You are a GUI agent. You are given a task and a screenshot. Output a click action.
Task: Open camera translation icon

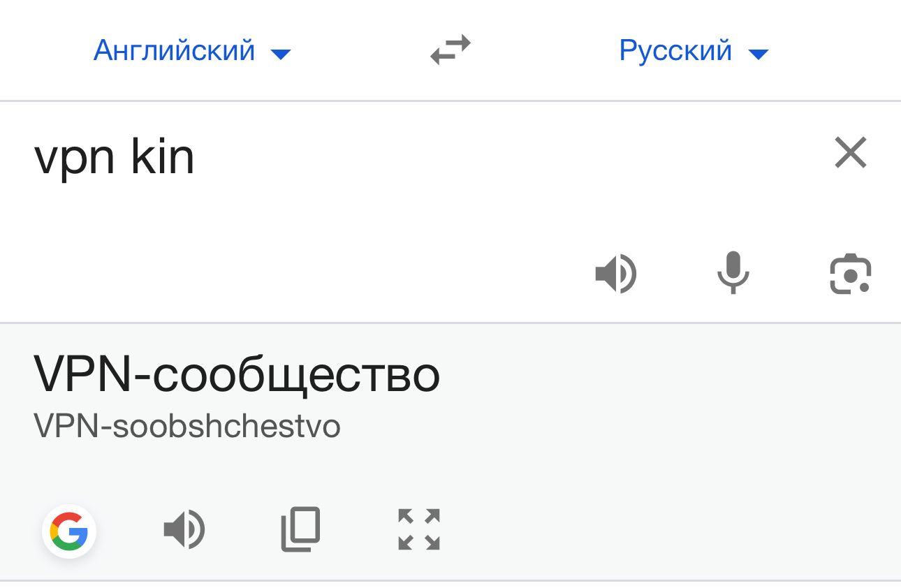850,274
